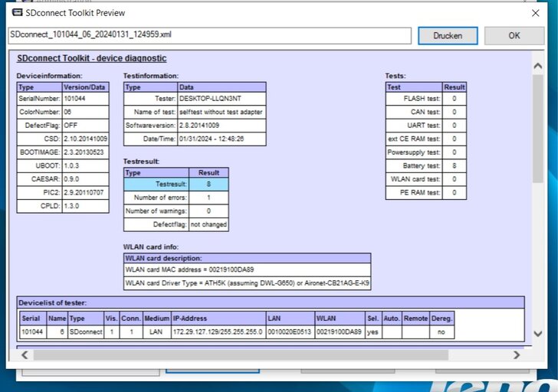Click the vertical scrollbar down arrow
This screenshot has width=558, height=392.
point(538,333)
